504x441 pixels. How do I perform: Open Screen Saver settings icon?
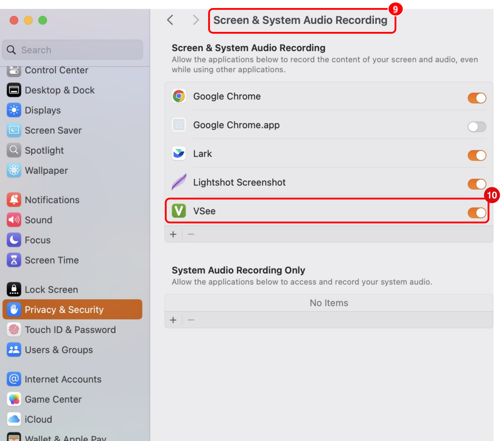point(14,130)
